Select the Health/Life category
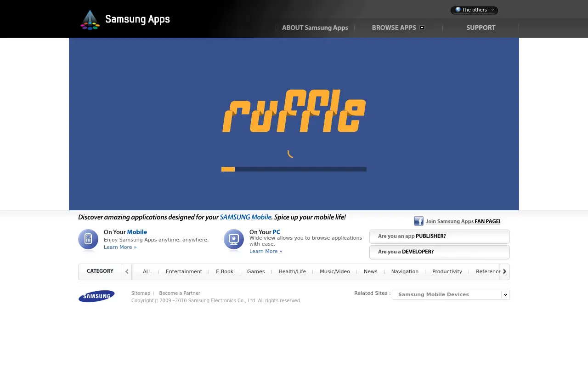Viewport: 588px width, 368px height. [x=292, y=271]
